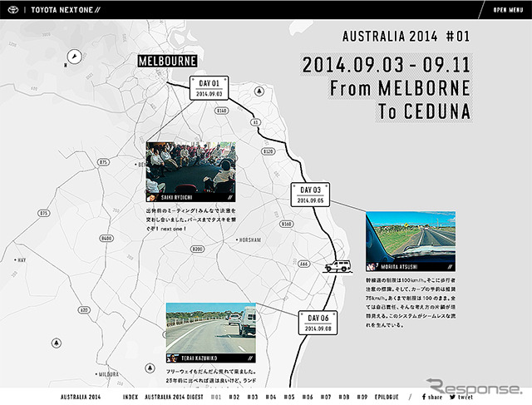
Task: Open the OPEN MENU button
Action: [508, 10]
